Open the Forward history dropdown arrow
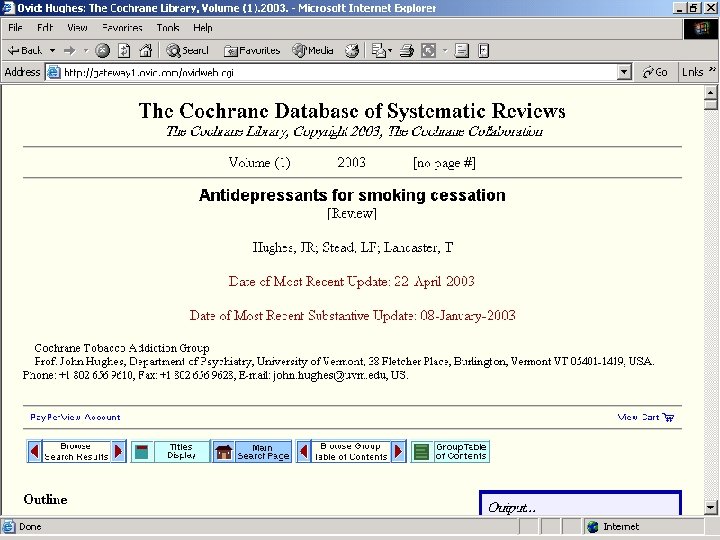The height and width of the screenshot is (540, 720). pyautogui.click(x=86, y=51)
